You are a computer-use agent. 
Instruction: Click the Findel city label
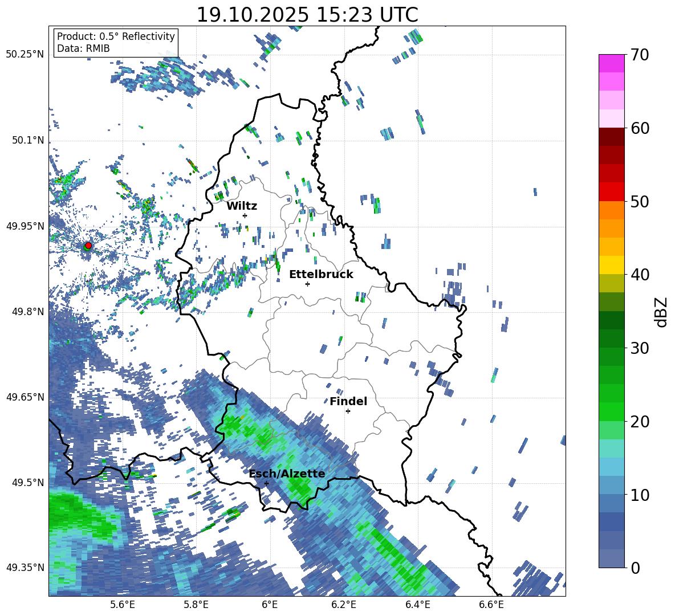(x=348, y=401)
